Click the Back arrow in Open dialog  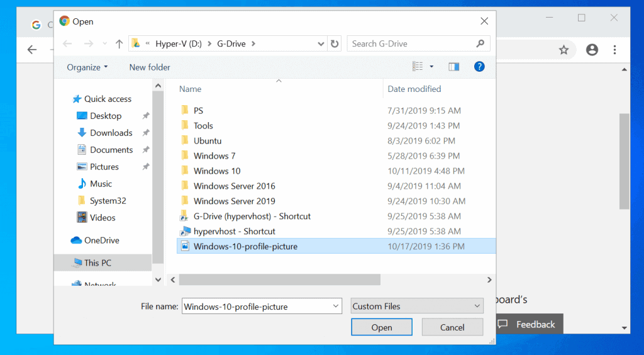click(x=67, y=43)
